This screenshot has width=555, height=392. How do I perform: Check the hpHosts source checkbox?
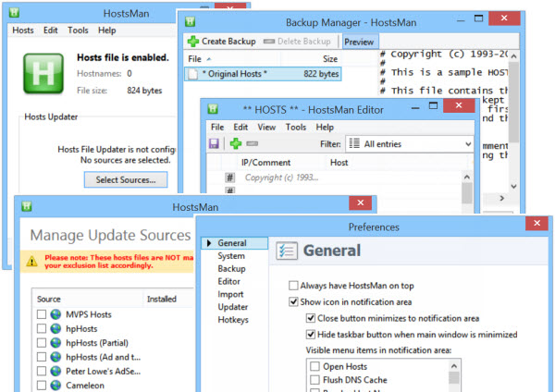click(42, 328)
